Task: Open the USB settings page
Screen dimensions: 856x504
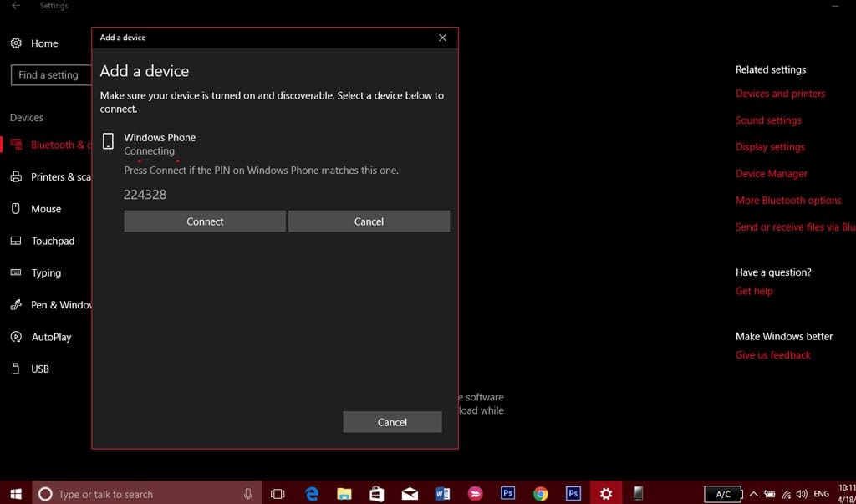Action: (40, 369)
